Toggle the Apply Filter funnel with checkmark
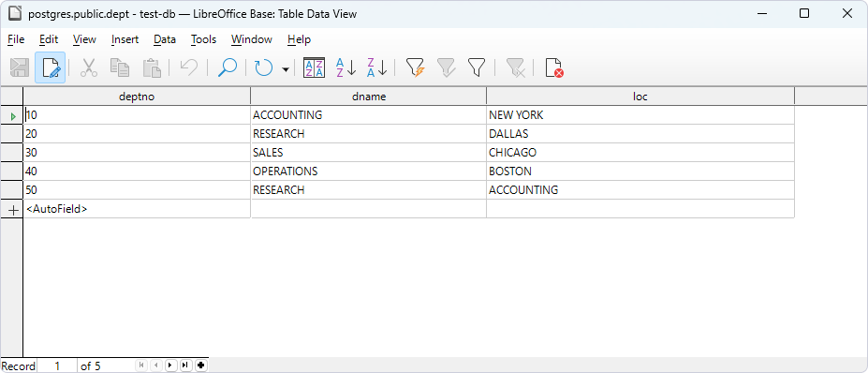 [447, 67]
